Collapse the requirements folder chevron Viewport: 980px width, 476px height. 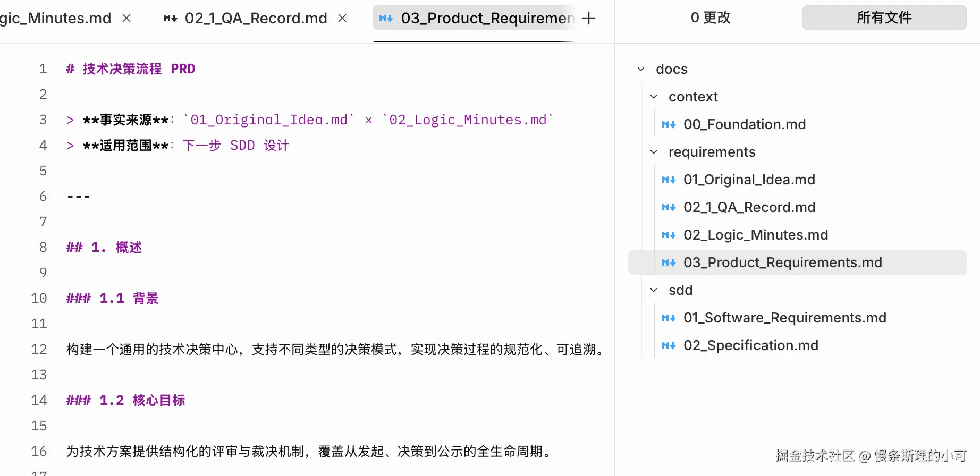coord(654,152)
